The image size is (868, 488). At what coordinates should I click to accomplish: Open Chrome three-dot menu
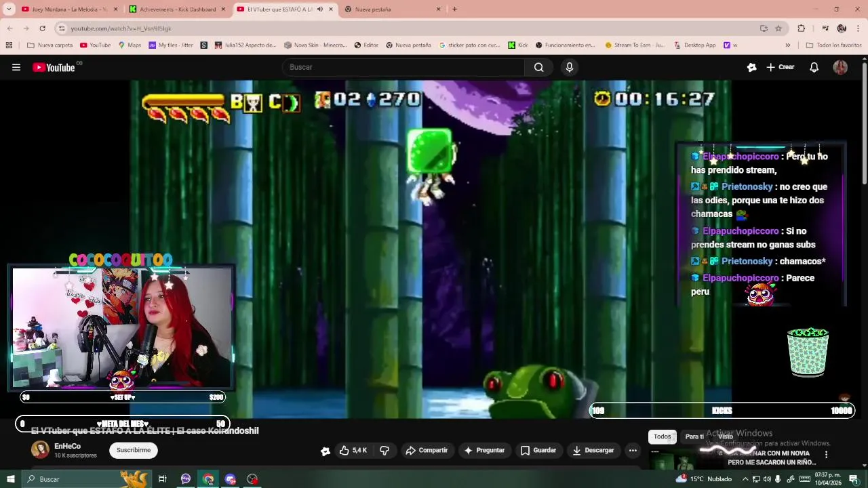(859, 28)
